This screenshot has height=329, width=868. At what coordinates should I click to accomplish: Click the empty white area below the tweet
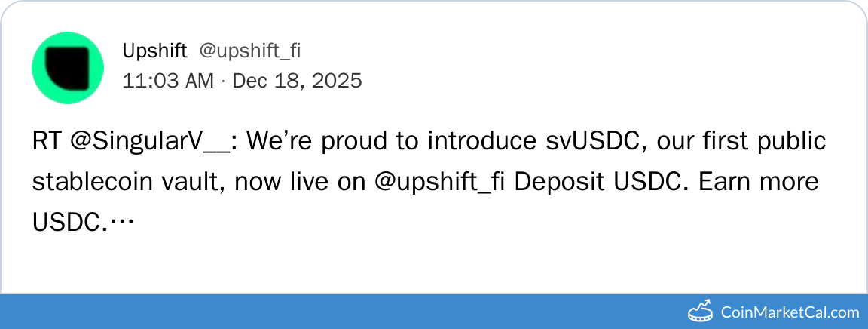[434, 260]
